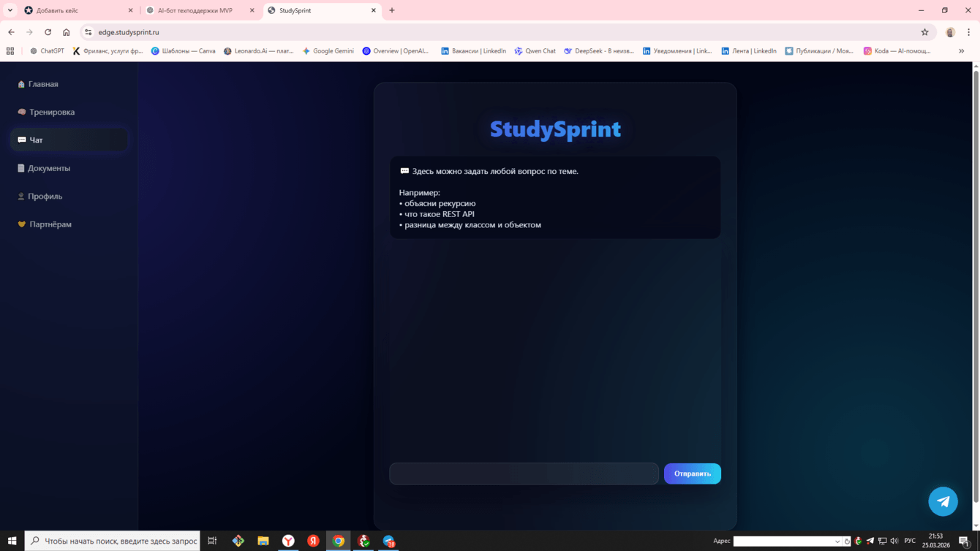Screen dimensions: 980x551
Task: Click example text «объясни рекурсию»
Action: click(x=440, y=203)
